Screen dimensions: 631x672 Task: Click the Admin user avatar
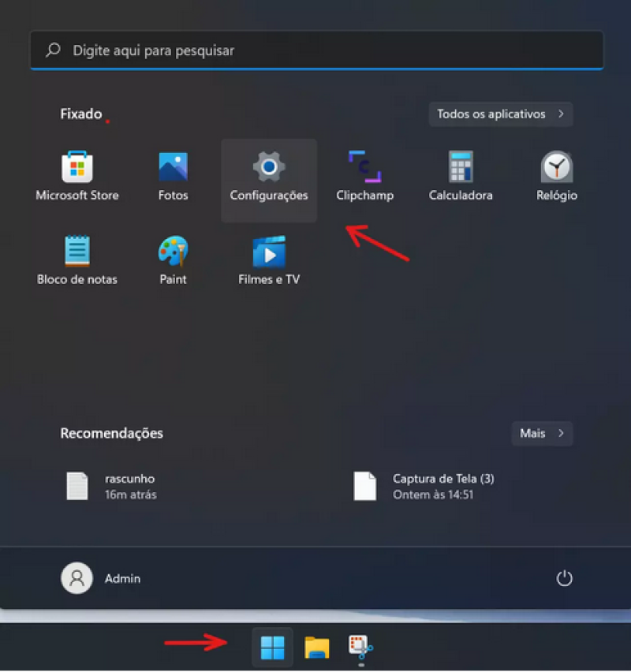(x=77, y=578)
